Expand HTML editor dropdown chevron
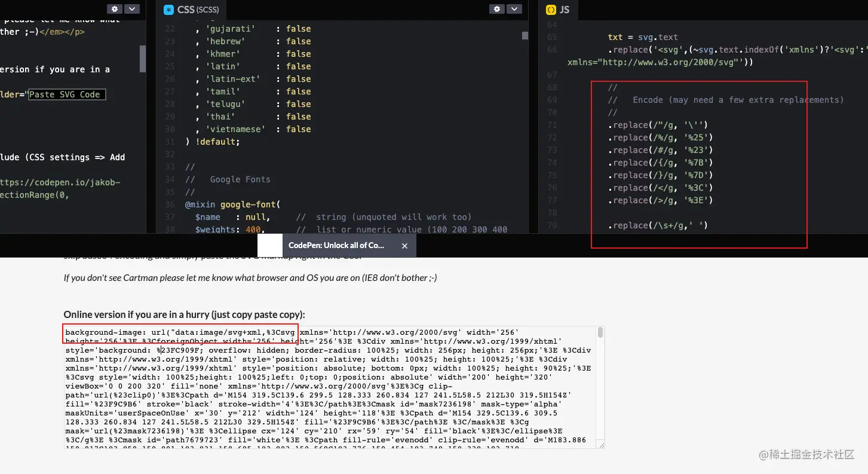Image resolution: width=868 pixels, height=474 pixels. pos(132,9)
